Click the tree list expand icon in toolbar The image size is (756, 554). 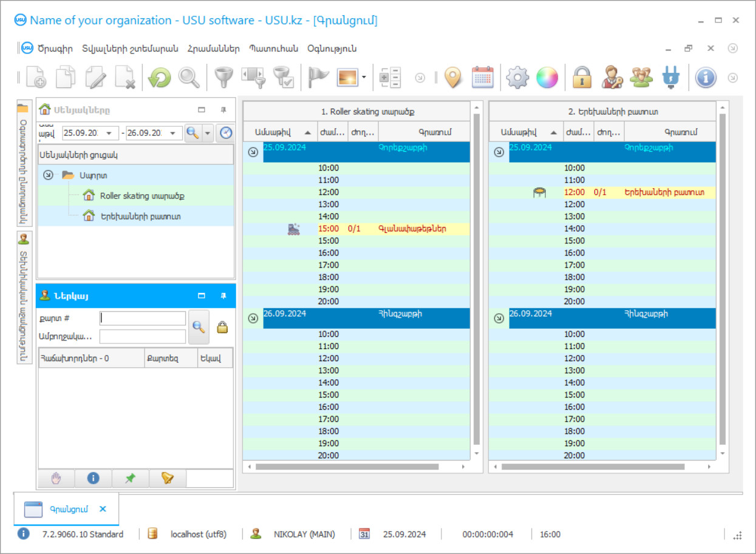[390, 78]
